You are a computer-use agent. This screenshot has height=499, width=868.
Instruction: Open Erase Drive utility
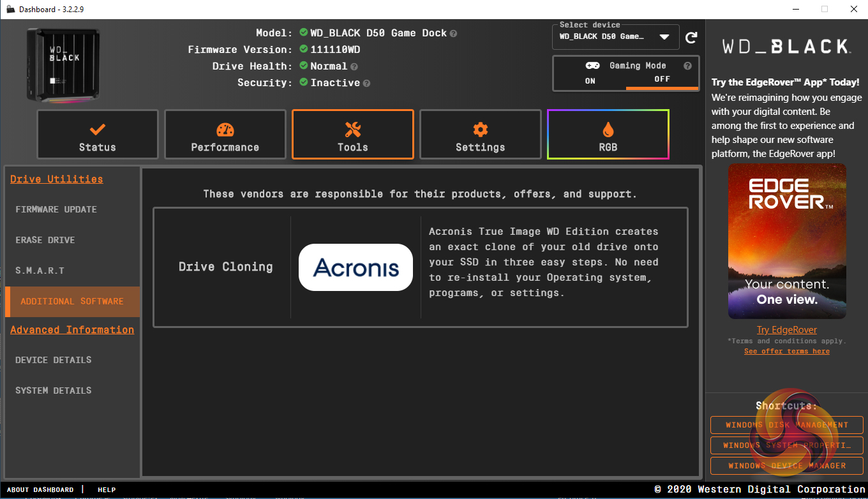point(45,240)
